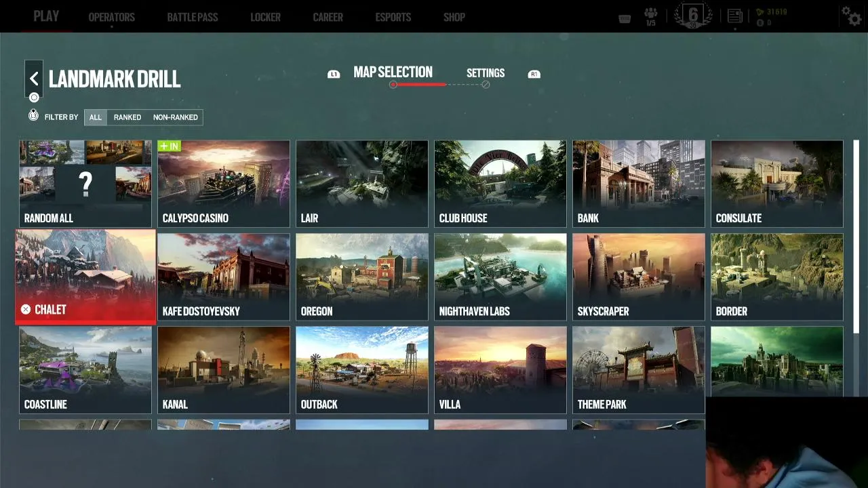Screen dimensions: 868x488
Task: Filter maps by Non-Ranked
Action: click(175, 117)
